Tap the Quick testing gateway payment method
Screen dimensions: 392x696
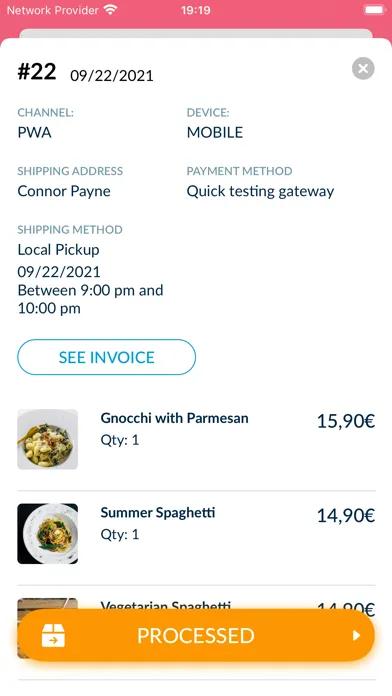click(260, 191)
